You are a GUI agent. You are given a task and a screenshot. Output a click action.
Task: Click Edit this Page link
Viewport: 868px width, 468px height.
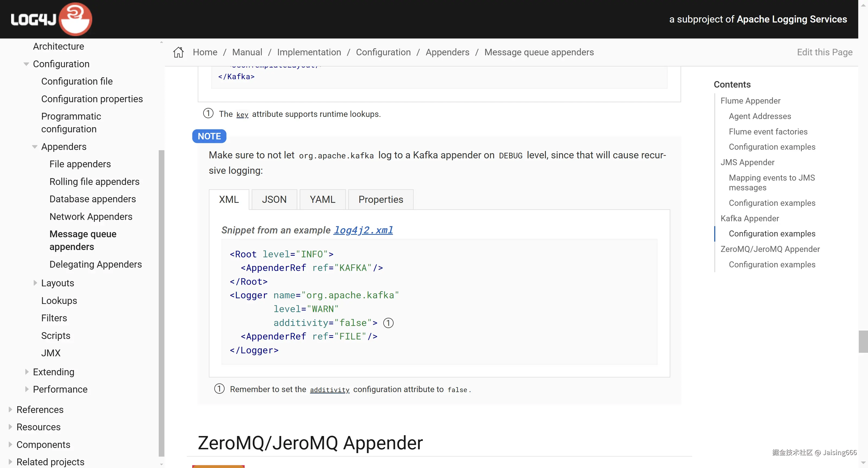[x=824, y=52]
